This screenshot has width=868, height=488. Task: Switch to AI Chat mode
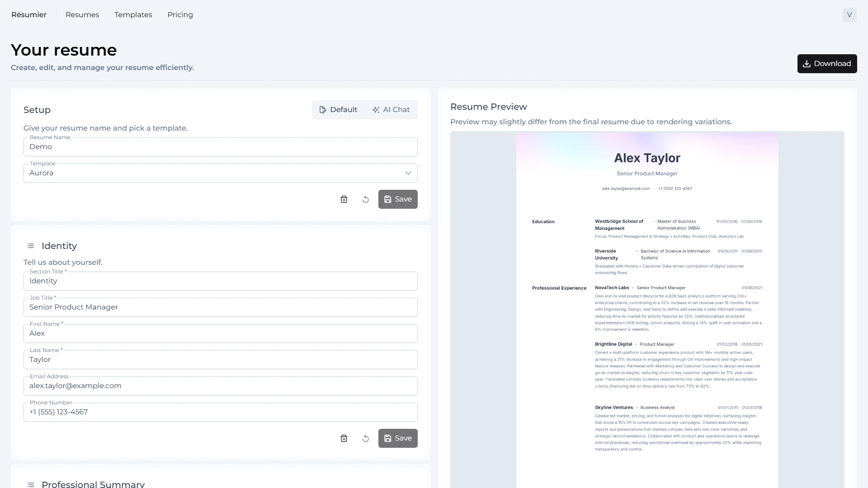[391, 110]
